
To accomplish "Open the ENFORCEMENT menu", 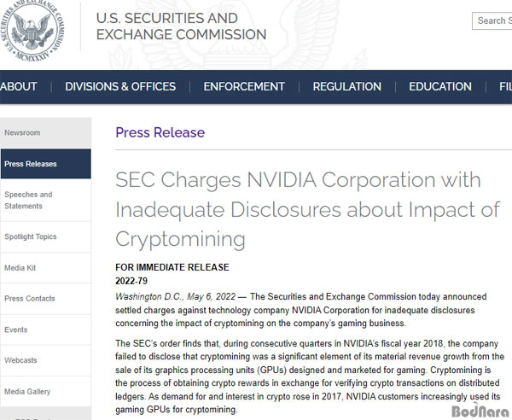I will click(244, 86).
